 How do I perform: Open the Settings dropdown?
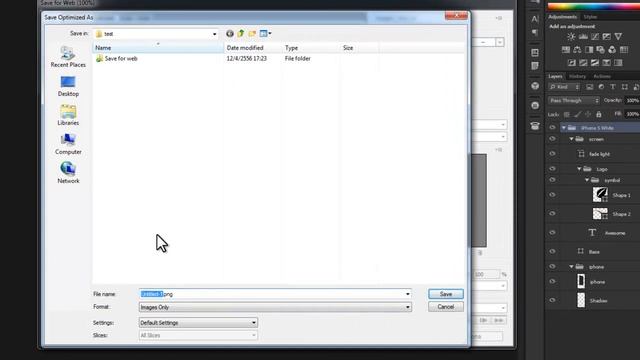click(253, 322)
